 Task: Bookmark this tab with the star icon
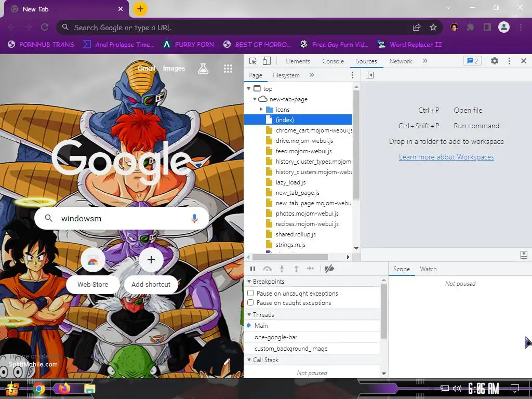tap(433, 28)
